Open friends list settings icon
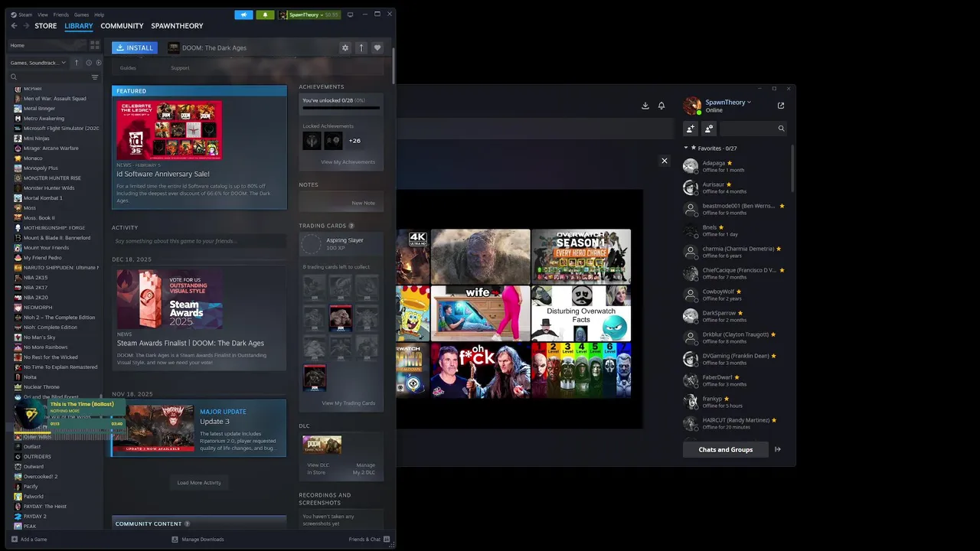Screen dimensions: 980x551 click(709, 129)
